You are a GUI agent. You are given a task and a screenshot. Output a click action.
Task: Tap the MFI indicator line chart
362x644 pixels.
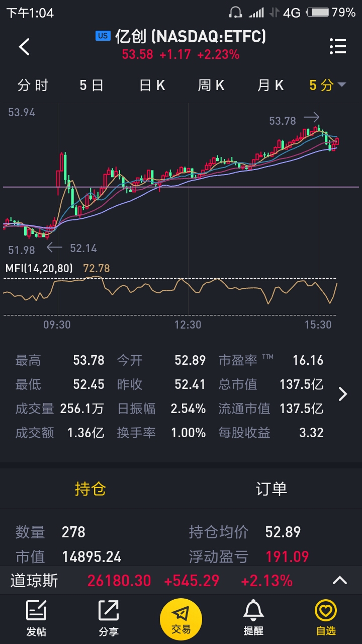170,296
